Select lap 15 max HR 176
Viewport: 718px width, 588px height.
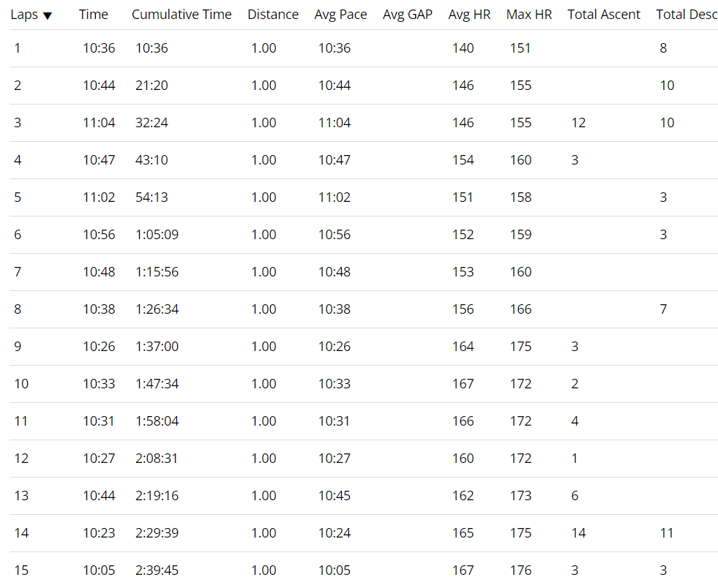pyautogui.click(x=520, y=570)
